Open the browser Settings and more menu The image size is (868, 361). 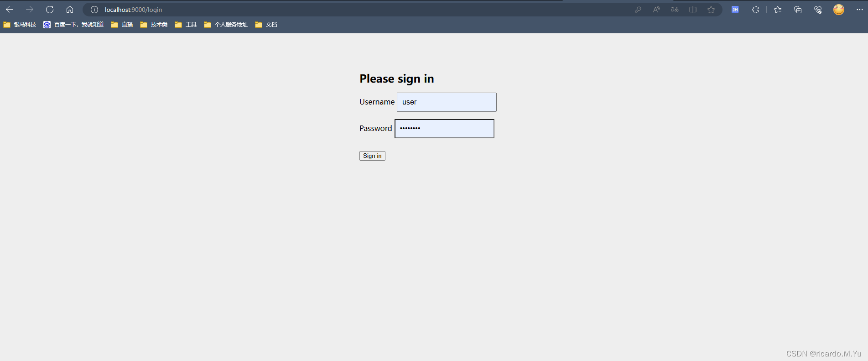[x=860, y=10]
